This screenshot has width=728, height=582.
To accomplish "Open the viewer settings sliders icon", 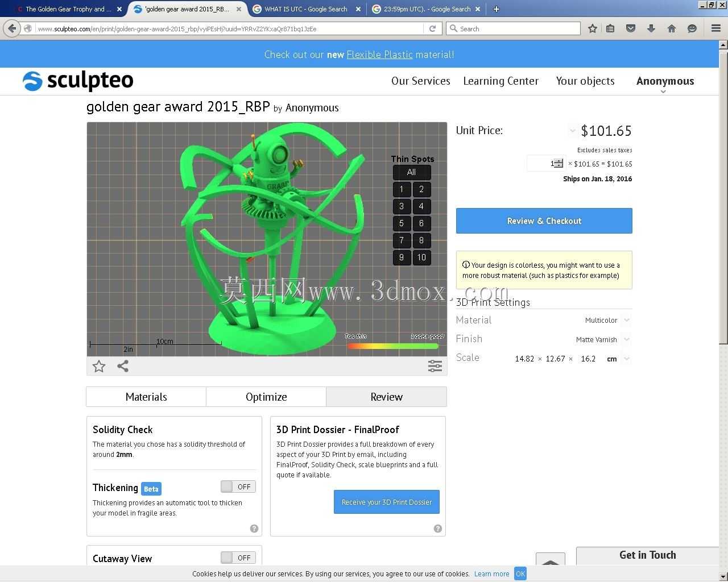I will pyautogui.click(x=435, y=367).
